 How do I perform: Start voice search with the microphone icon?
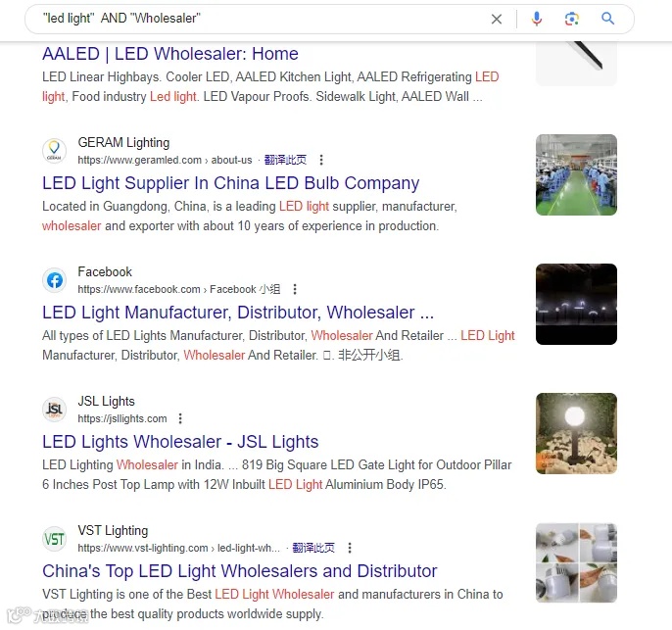pos(537,19)
